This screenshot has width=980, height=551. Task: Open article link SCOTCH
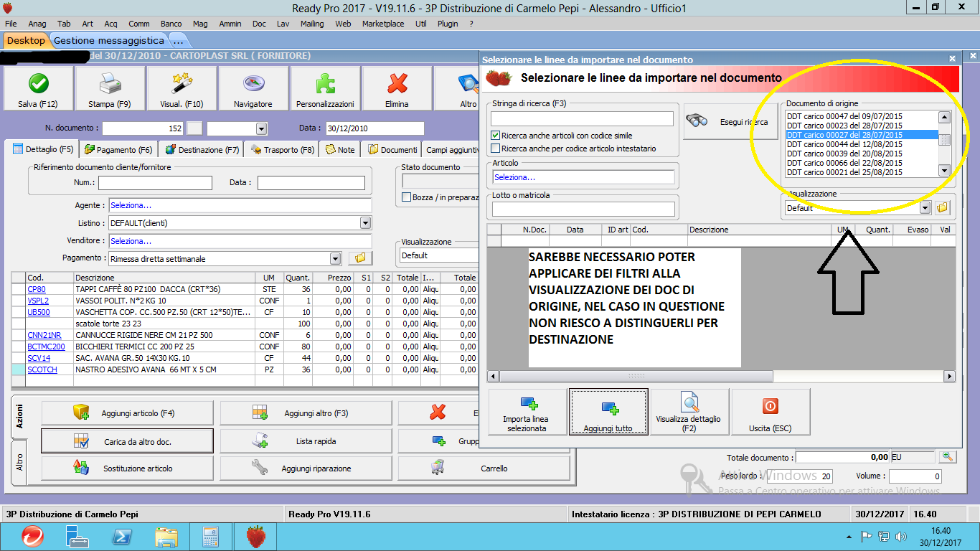click(42, 369)
